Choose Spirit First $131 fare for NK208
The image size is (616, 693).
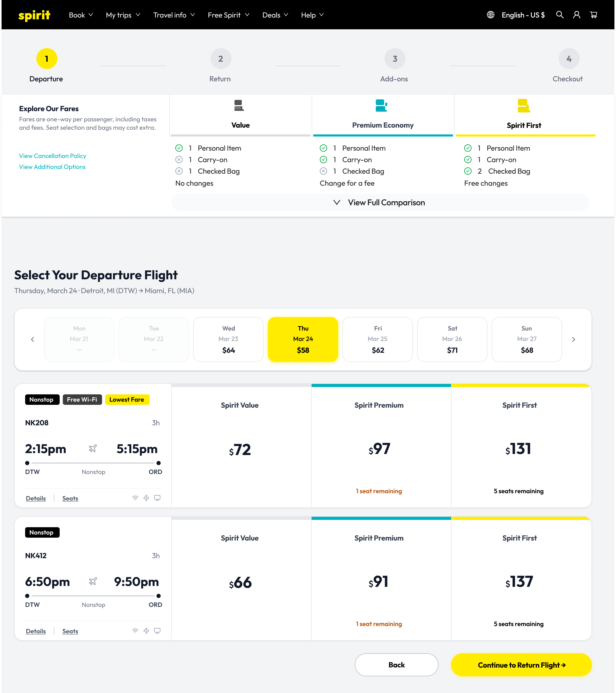tap(521, 446)
